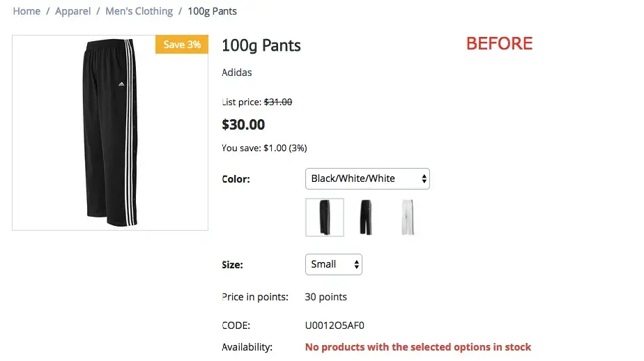The height and width of the screenshot is (361, 644).
Task: Click the red out-of-stock availability message
Action: [x=417, y=347]
